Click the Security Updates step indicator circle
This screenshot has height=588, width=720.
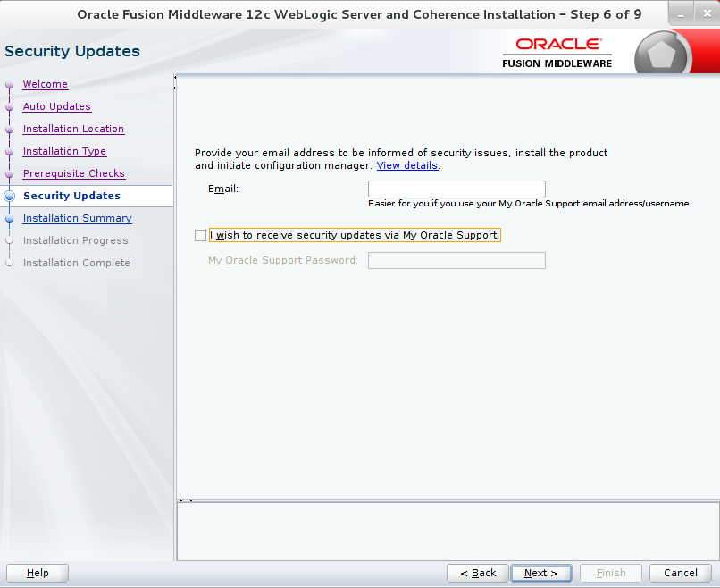9,196
